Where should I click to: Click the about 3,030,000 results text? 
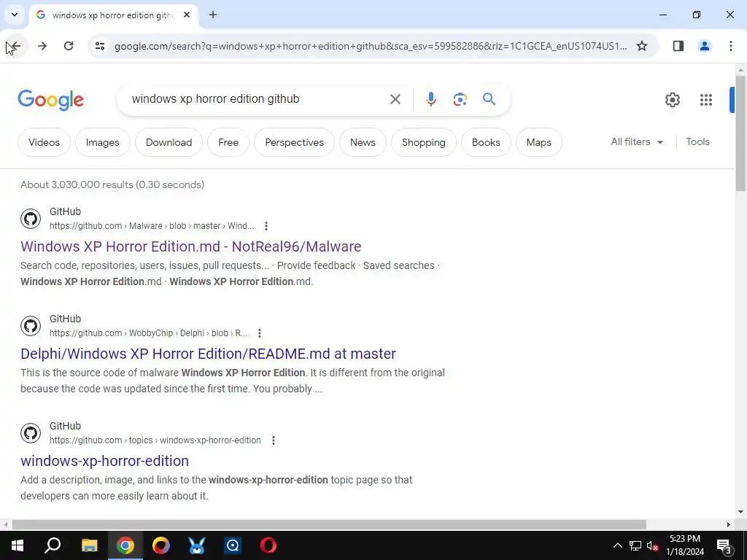pos(112,184)
